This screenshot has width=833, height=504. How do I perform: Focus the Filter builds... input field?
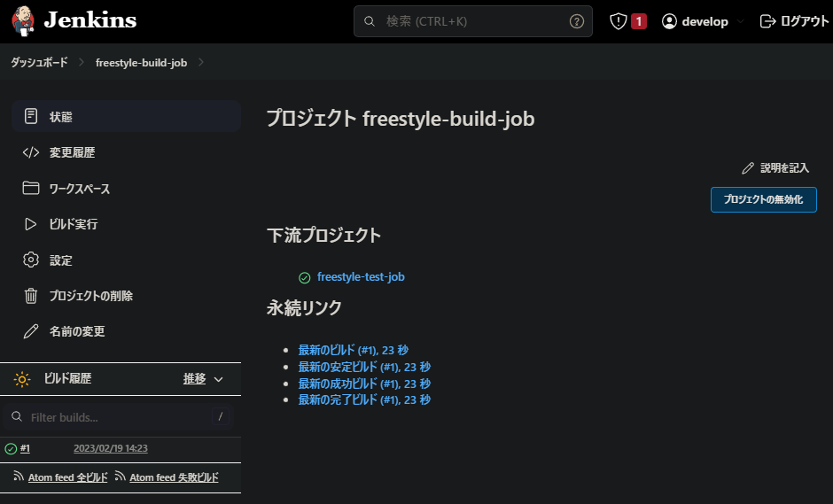tap(118, 417)
